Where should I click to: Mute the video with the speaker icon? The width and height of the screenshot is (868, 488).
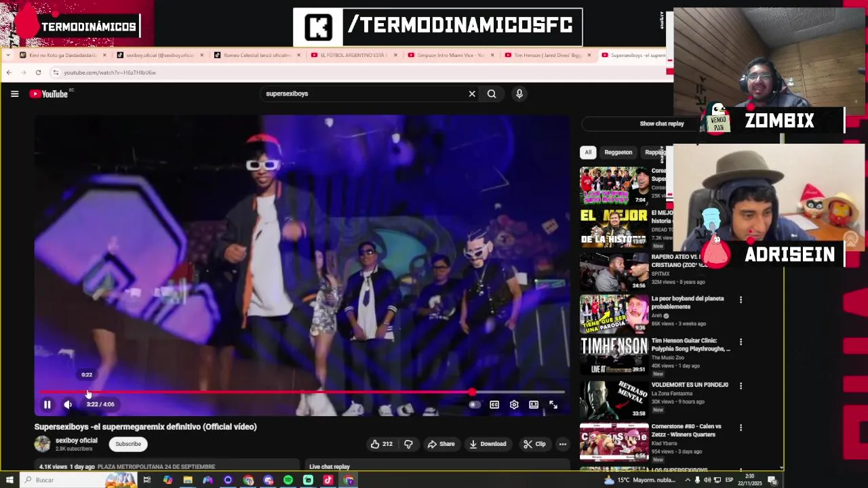tap(68, 405)
